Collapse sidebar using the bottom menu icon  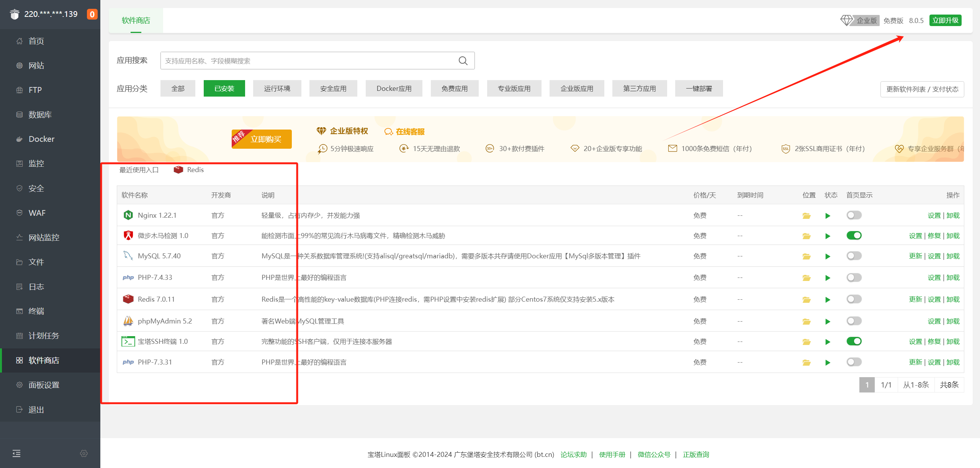click(x=16, y=453)
